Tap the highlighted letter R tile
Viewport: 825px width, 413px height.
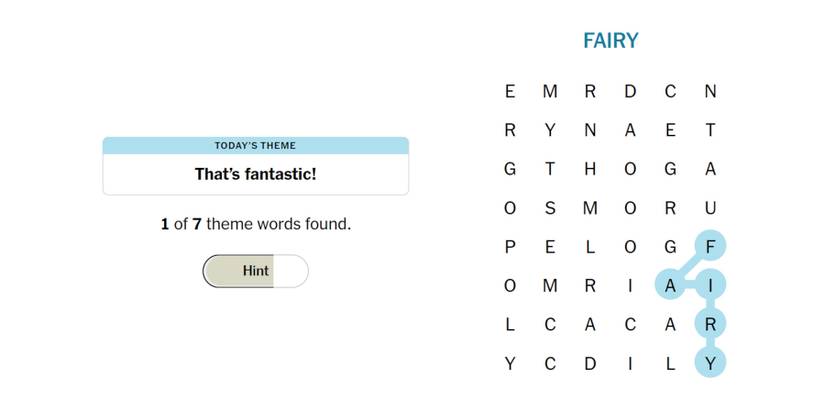pos(710,325)
